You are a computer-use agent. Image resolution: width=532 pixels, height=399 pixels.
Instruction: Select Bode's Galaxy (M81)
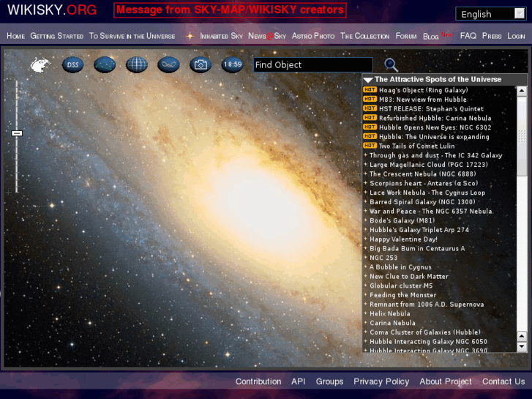(x=402, y=220)
